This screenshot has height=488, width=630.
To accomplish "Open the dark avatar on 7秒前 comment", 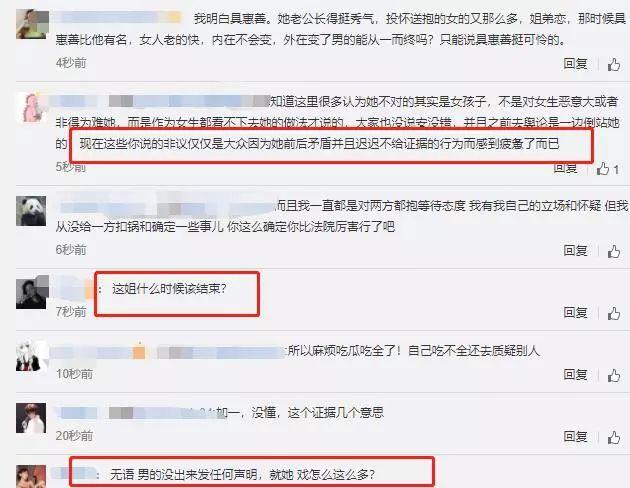I will (x=32, y=292).
